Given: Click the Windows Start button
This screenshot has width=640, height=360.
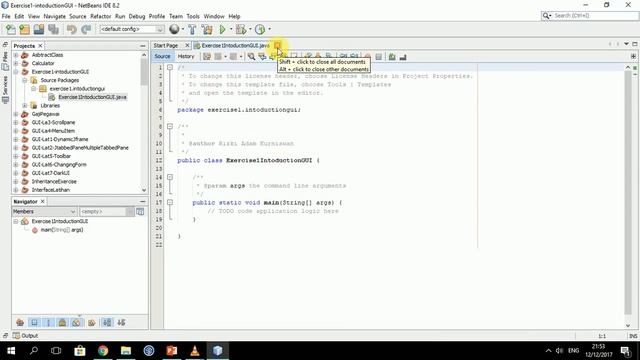Looking at the screenshot, I should pyautogui.click(x=11, y=351).
